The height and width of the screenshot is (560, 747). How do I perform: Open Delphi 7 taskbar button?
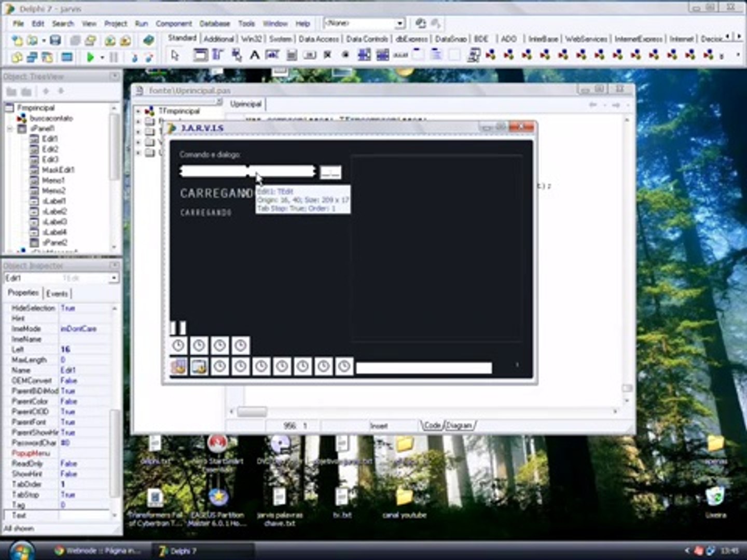pyautogui.click(x=202, y=551)
